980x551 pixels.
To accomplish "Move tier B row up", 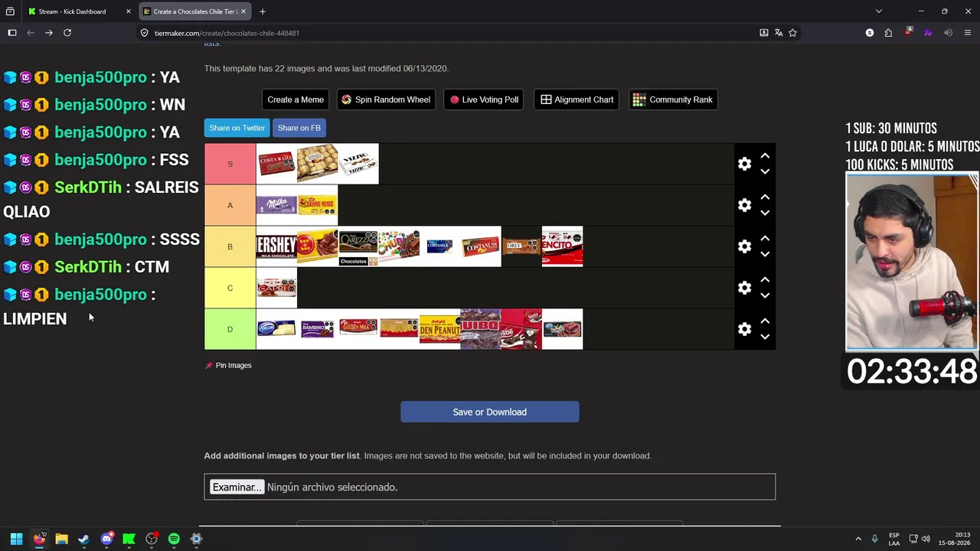I will pos(765,239).
